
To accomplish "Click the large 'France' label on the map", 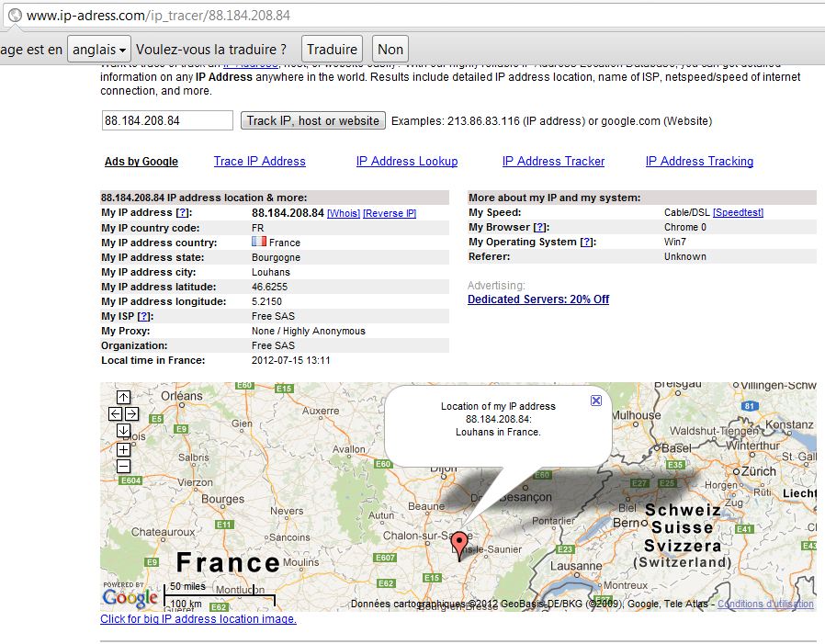I will (x=228, y=562).
